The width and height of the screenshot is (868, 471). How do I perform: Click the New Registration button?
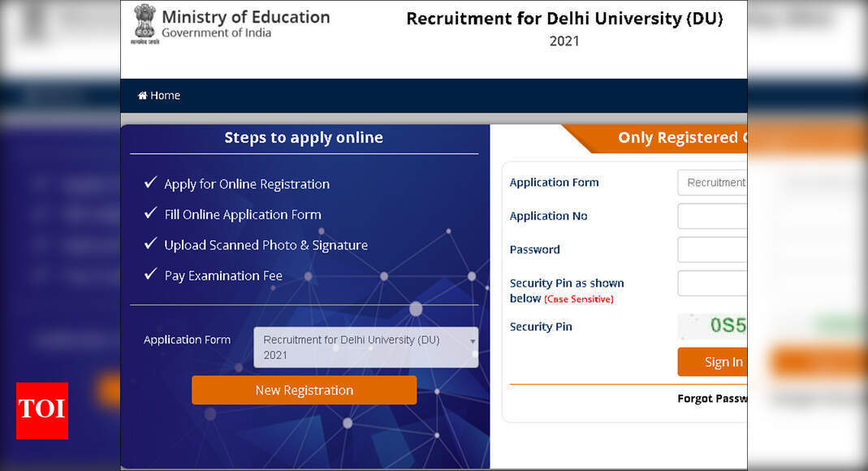point(304,390)
